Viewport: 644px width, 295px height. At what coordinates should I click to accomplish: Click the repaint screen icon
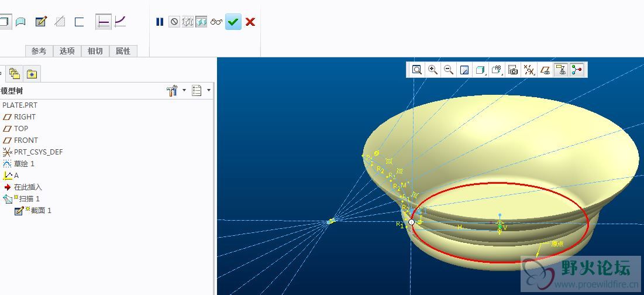click(x=464, y=70)
